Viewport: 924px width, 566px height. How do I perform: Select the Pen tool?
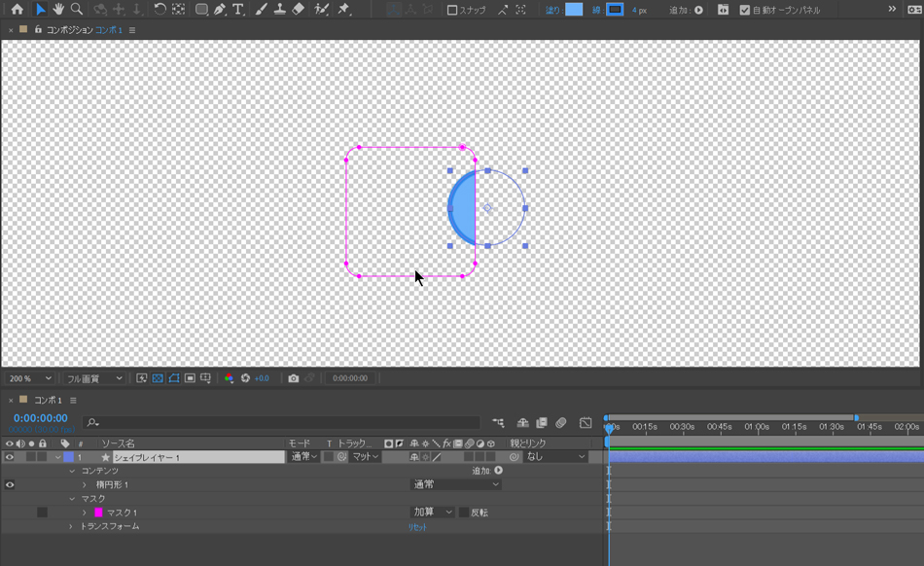click(x=220, y=10)
